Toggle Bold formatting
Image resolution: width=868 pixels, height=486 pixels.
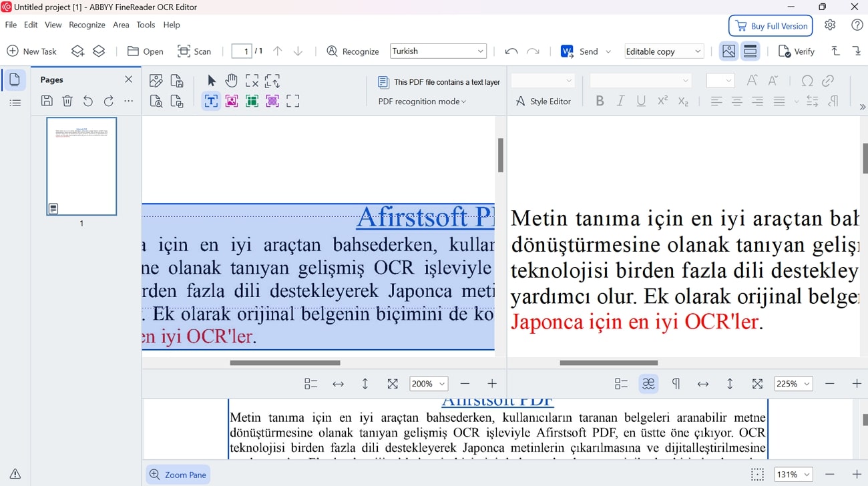click(x=600, y=101)
